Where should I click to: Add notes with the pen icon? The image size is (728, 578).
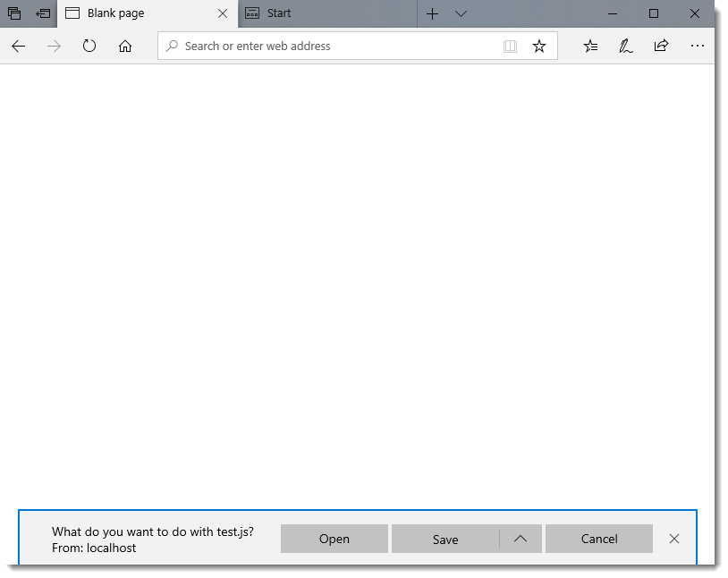tap(626, 47)
